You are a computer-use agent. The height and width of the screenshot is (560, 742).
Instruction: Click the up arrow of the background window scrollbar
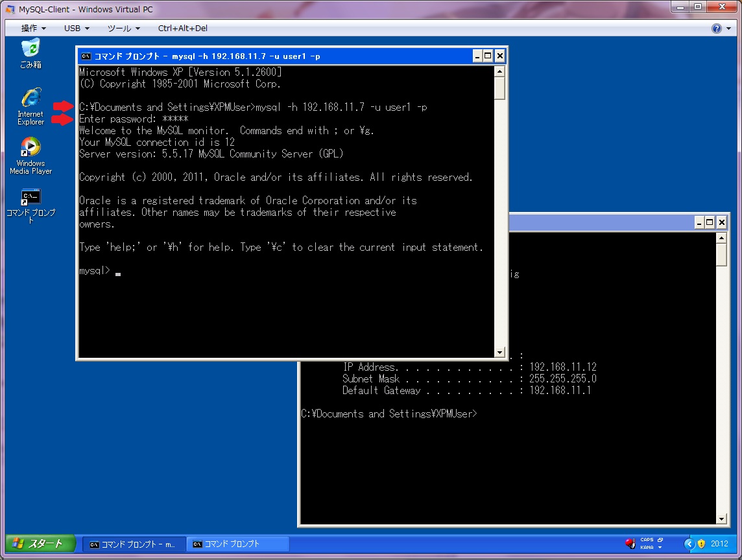(x=721, y=238)
